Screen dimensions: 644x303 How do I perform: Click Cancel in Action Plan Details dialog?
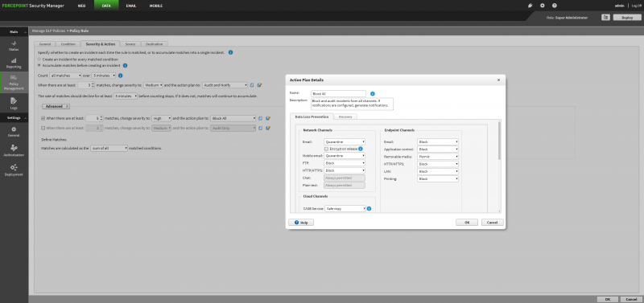(x=492, y=223)
